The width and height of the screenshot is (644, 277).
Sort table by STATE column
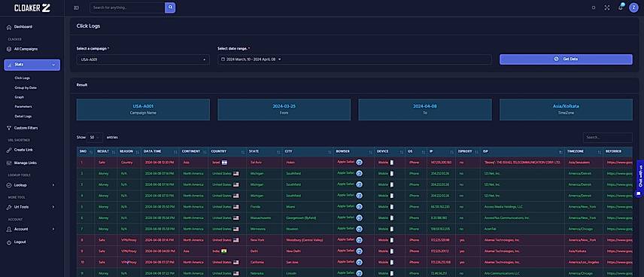pos(264,151)
